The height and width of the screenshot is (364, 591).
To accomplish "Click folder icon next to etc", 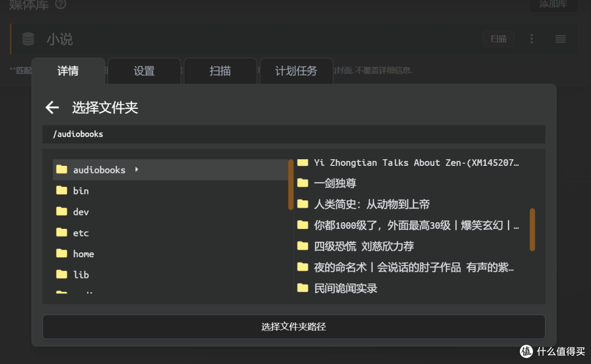I will pos(61,232).
